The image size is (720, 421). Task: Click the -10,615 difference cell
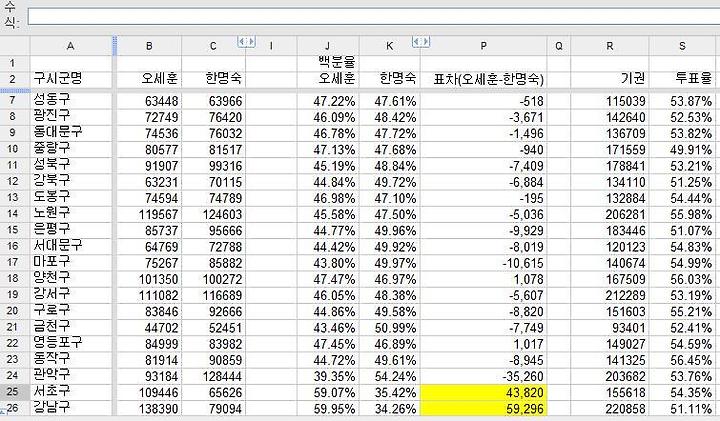[484, 263]
